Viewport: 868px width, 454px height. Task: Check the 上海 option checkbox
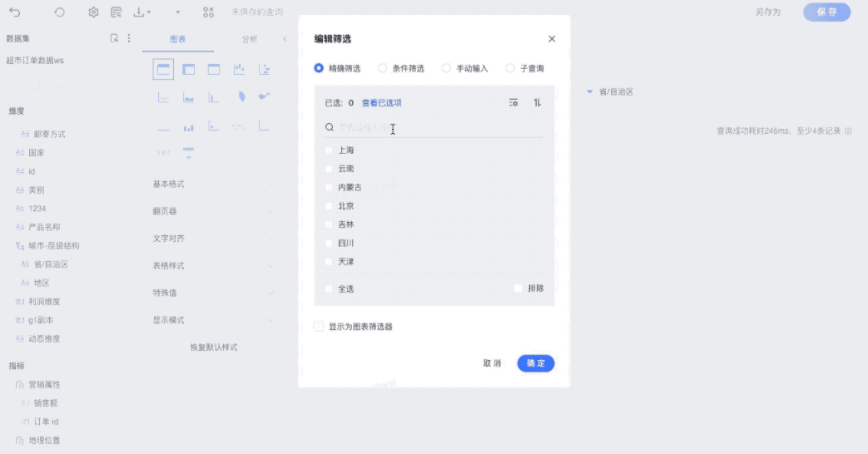coord(330,151)
